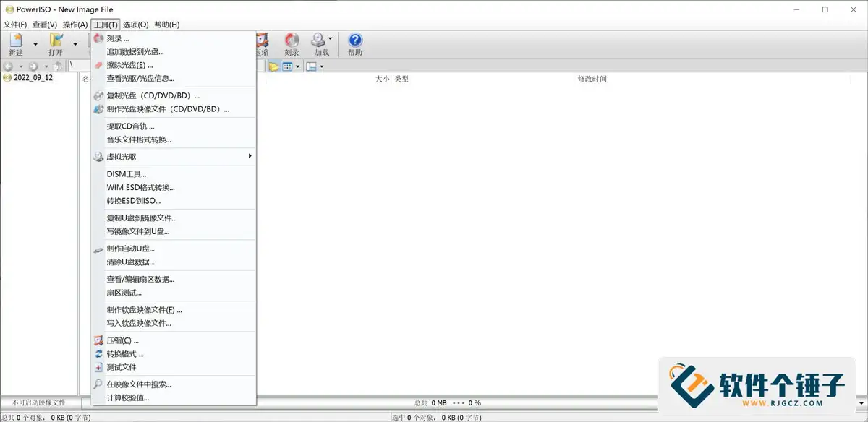868x422 pixels.
Task: Select 制作光盘映像文件 (CD/DVD/BD)... entry
Action: point(174,109)
